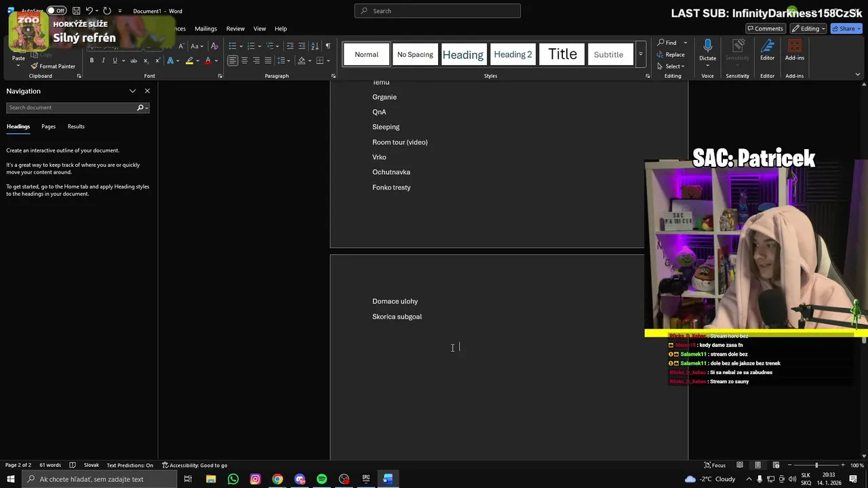
Task: Click Replace in the Editing group
Action: (671, 55)
